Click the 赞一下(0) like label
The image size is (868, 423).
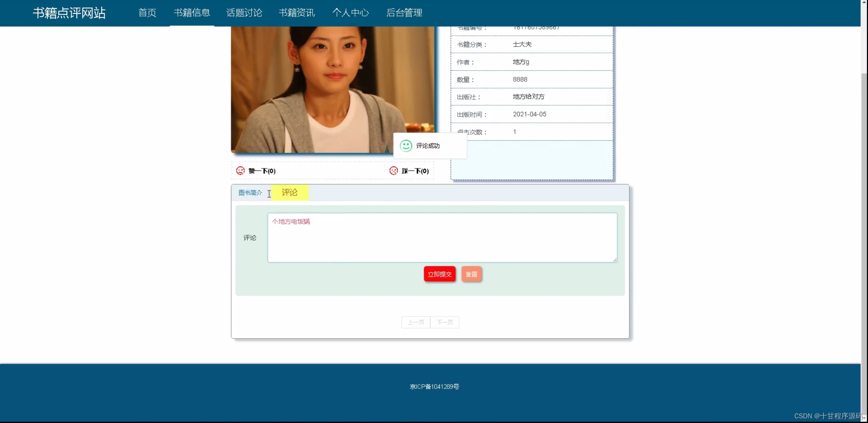[x=262, y=171]
